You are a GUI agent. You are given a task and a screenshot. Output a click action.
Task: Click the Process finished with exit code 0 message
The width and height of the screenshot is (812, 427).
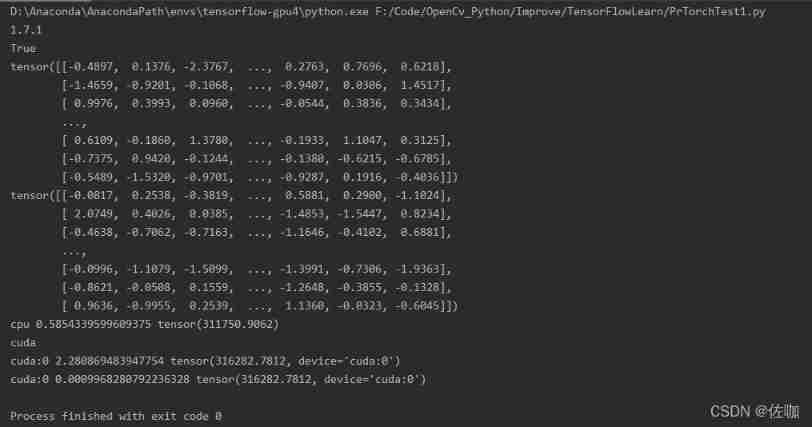tap(116, 415)
